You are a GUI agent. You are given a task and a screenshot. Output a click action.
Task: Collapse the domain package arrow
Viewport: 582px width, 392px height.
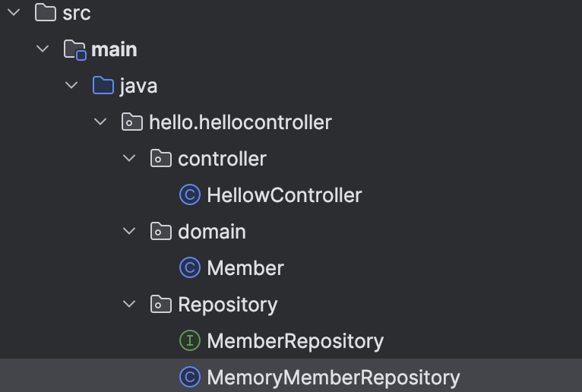point(129,231)
